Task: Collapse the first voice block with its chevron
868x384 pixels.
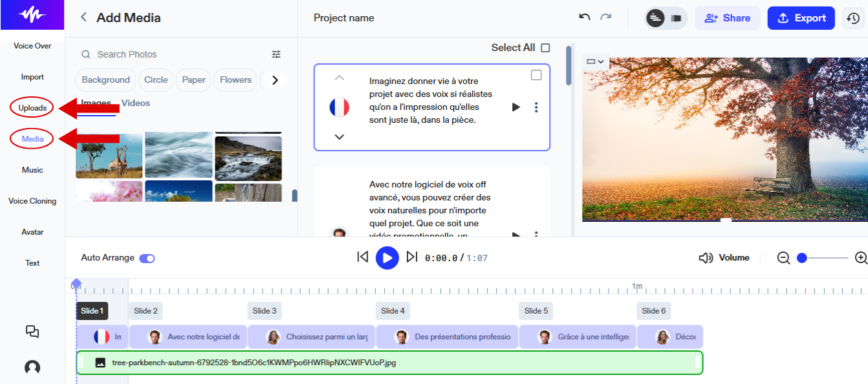Action: [x=339, y=78]
